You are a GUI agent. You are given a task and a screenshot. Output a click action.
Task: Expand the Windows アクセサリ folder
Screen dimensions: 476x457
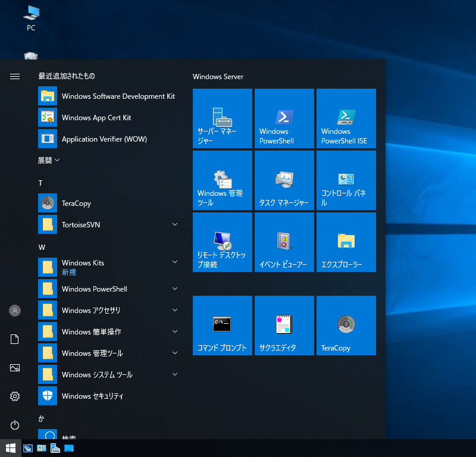[x=109, y=311]
